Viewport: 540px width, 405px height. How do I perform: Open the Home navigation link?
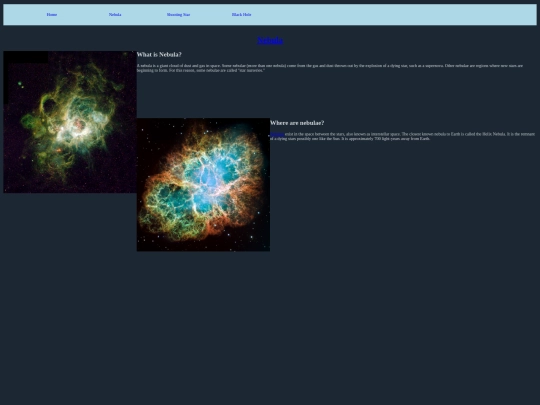tap(52, 14)
